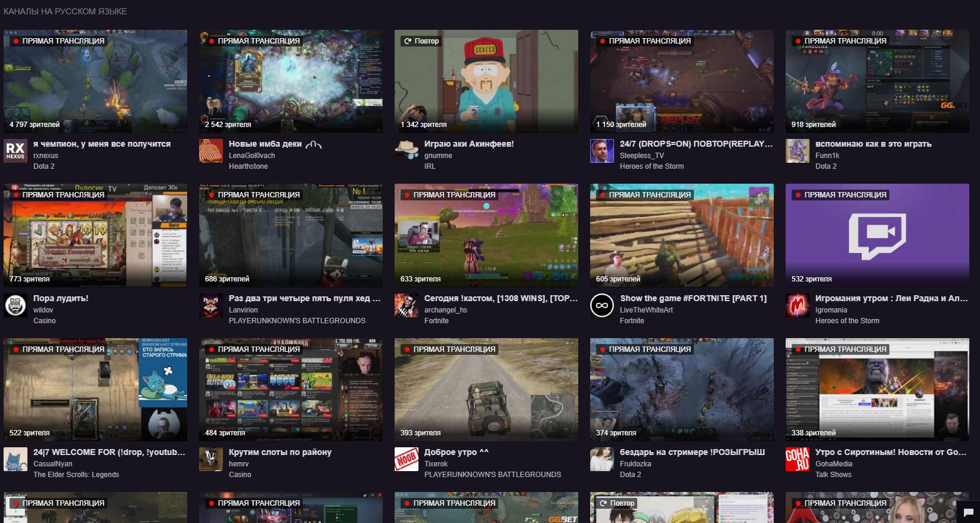
Task: Open the purple placeholder Igromania stream thumbnail
Action: pos(877,236)
